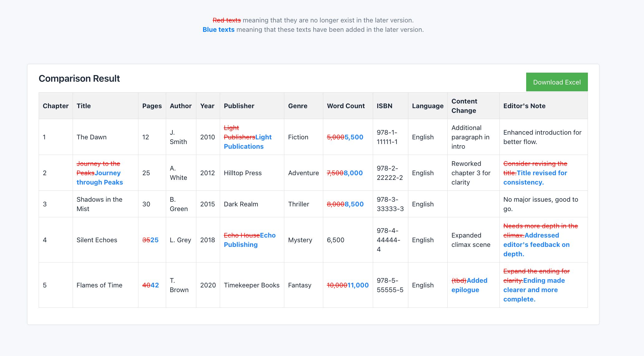Select the legend text Red texts
The height and width of the screenshot is (356, 644).
[226, 20]
